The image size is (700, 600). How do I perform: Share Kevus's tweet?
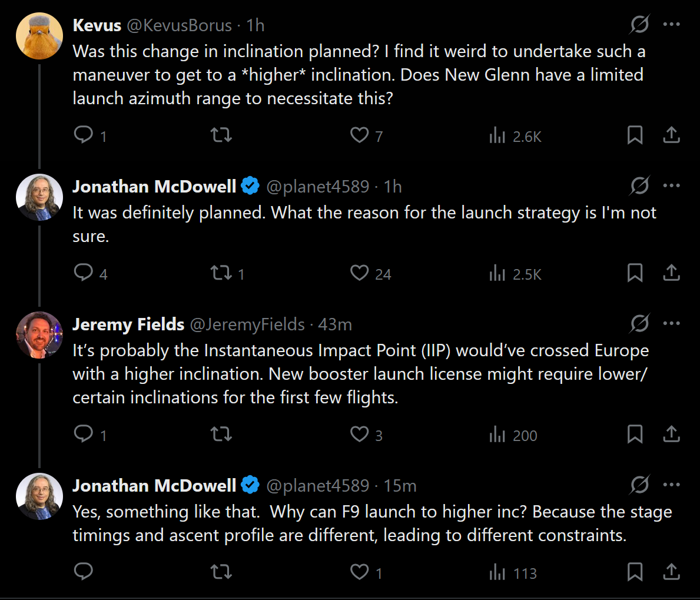(x=671, y=135)
